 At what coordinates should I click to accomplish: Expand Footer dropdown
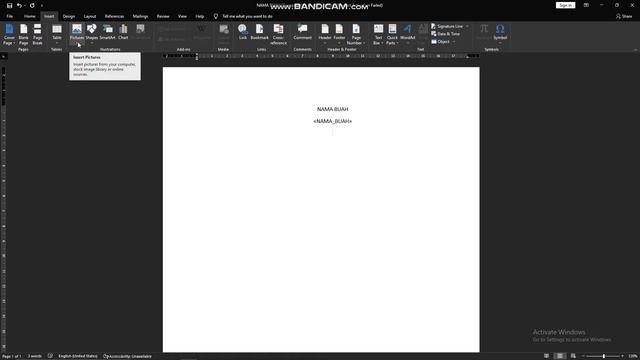[339, 43]
